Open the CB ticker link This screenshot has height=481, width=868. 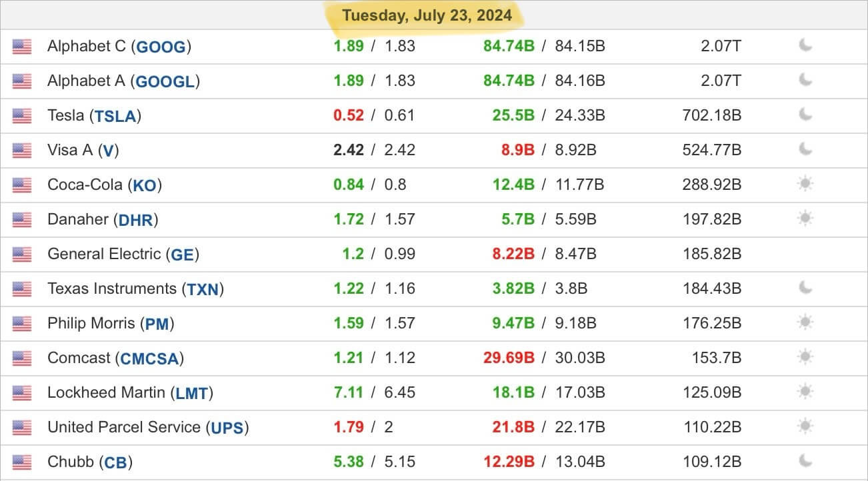pyautogui.click(x=115, y=462)
